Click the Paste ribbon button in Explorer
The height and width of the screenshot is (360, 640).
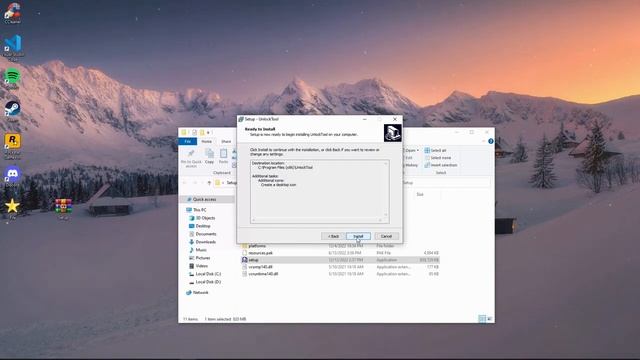click(223, 156)
